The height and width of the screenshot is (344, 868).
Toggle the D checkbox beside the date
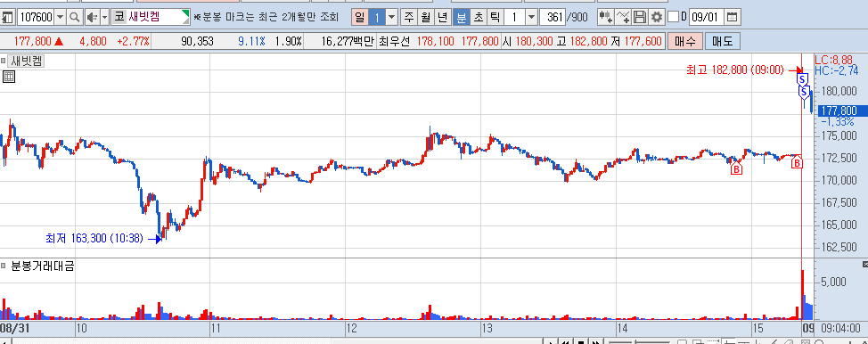pyautogui.click(x=673, y=17)
